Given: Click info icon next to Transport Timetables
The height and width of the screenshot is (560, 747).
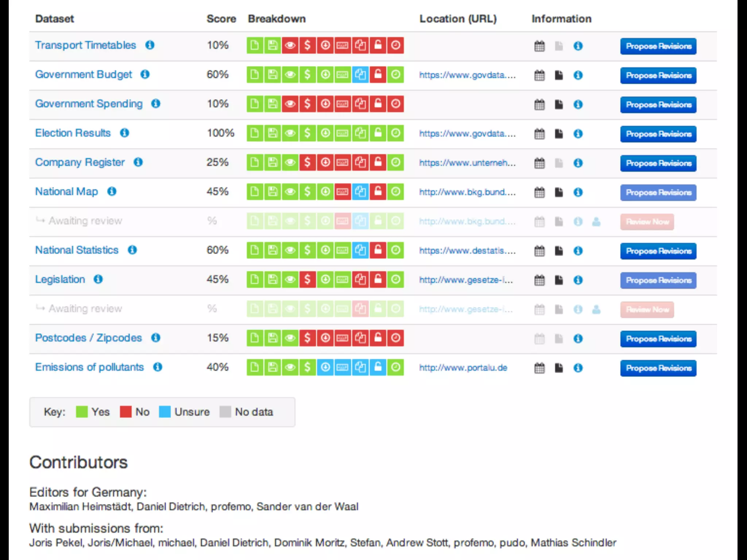Looking at the screenshot, I should point(150,45).
